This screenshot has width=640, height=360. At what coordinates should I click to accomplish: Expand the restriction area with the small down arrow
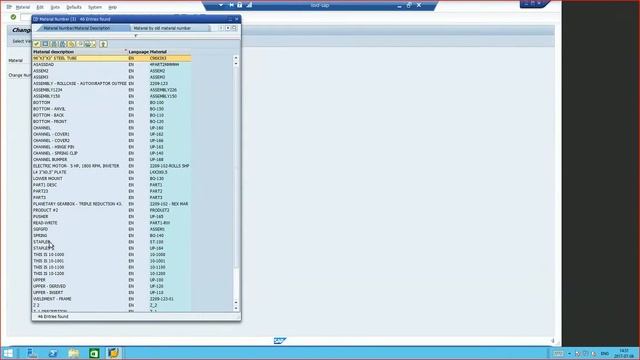pyautogui.click(x=136, y=36)
